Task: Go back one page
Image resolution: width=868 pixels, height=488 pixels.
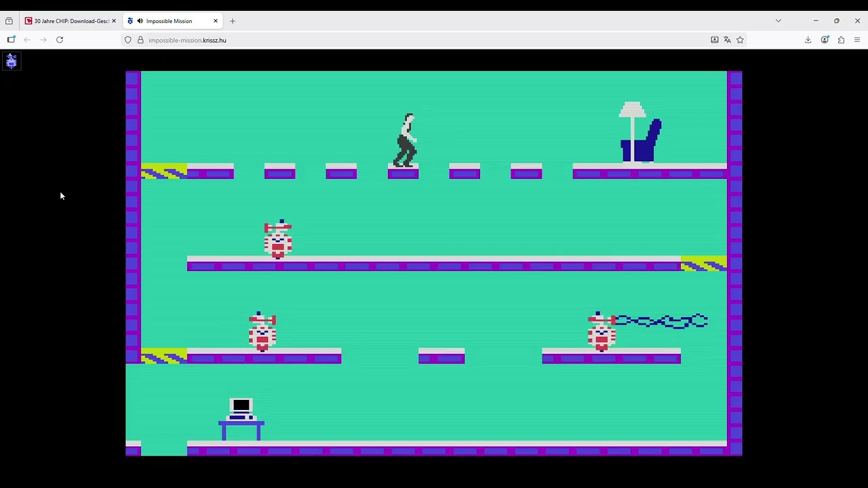Action: click(x=27, y=40)
